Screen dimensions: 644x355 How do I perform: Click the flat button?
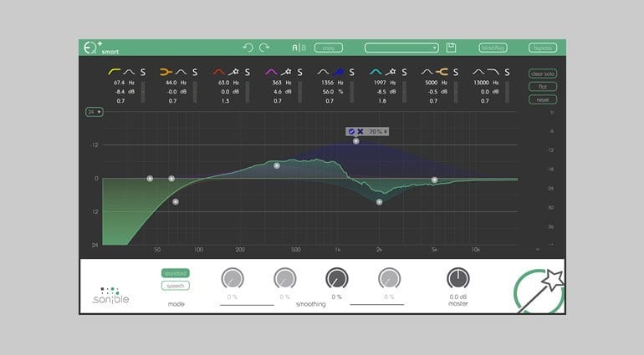[543, 87]
